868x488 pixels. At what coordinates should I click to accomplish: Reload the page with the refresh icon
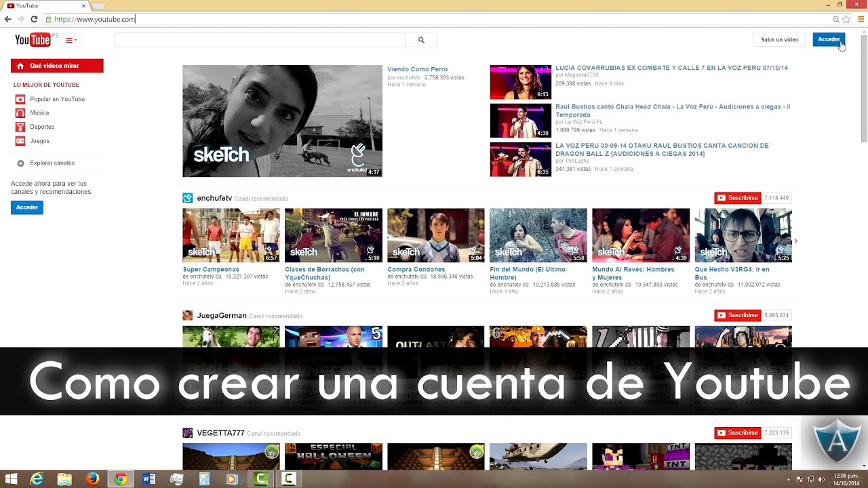click(x=34, y=19)
